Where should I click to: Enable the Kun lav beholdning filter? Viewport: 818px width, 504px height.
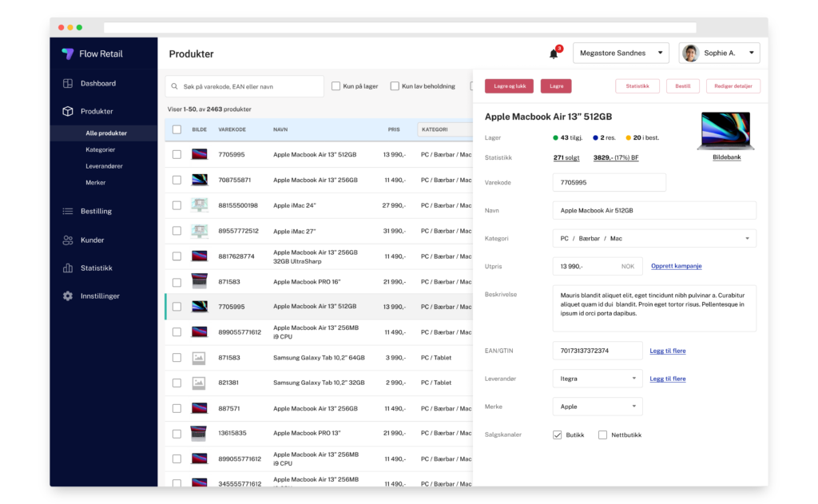pos(395,86)
